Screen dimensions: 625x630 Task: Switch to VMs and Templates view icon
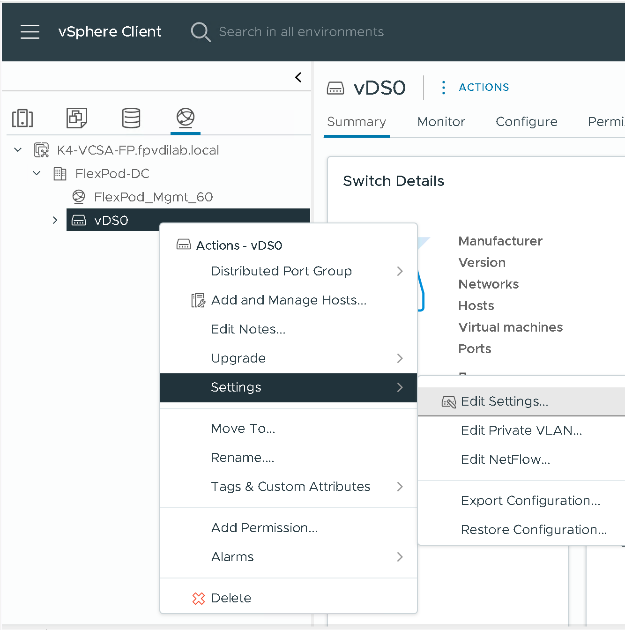coord(77,118)
